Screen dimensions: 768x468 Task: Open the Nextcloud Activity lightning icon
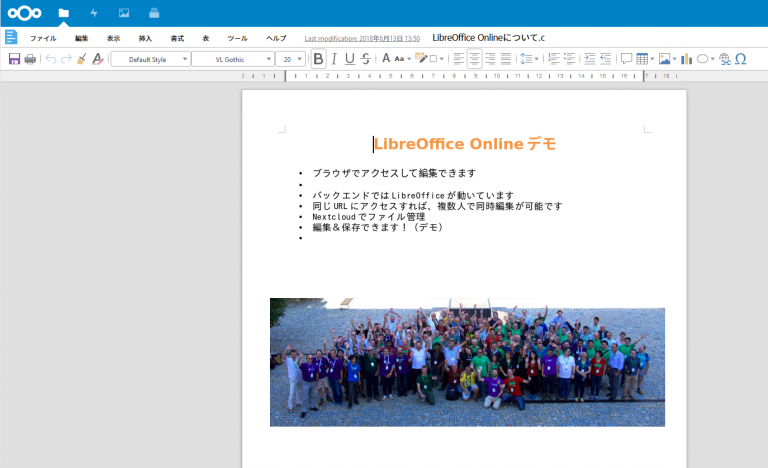click(94, 13)
